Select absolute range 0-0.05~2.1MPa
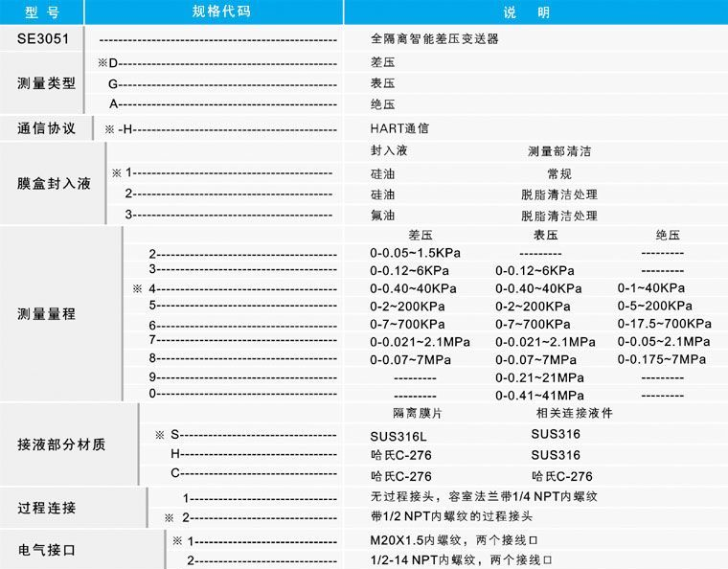This screenshot has height=569, width=728. click(664, 342)
